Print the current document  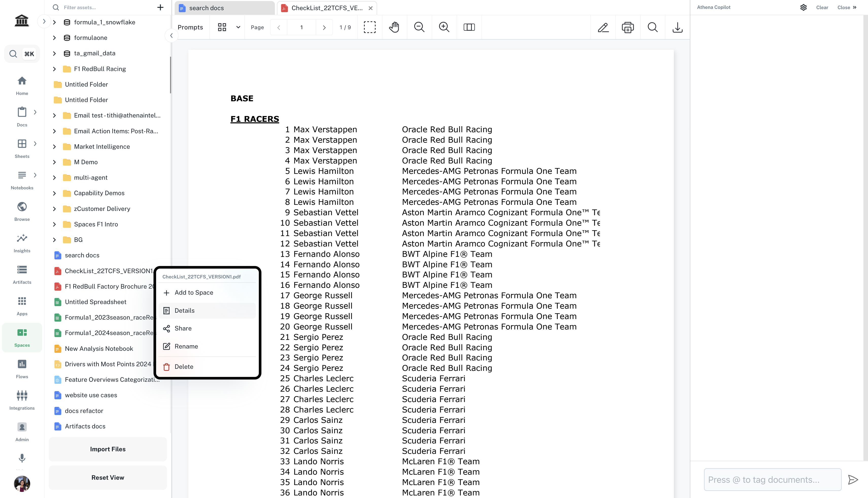pos(628,27)
